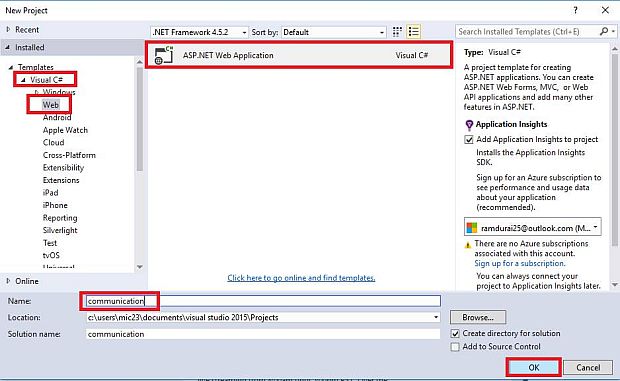This screenshot has width=620, height=381.
Task: Select the Android template category
Action: point(57,117)
